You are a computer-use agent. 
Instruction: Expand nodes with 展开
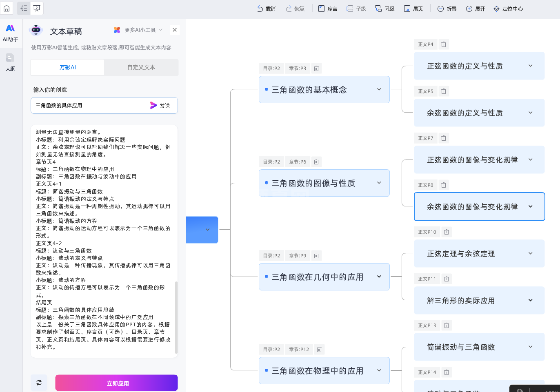[x=476, y=9]
